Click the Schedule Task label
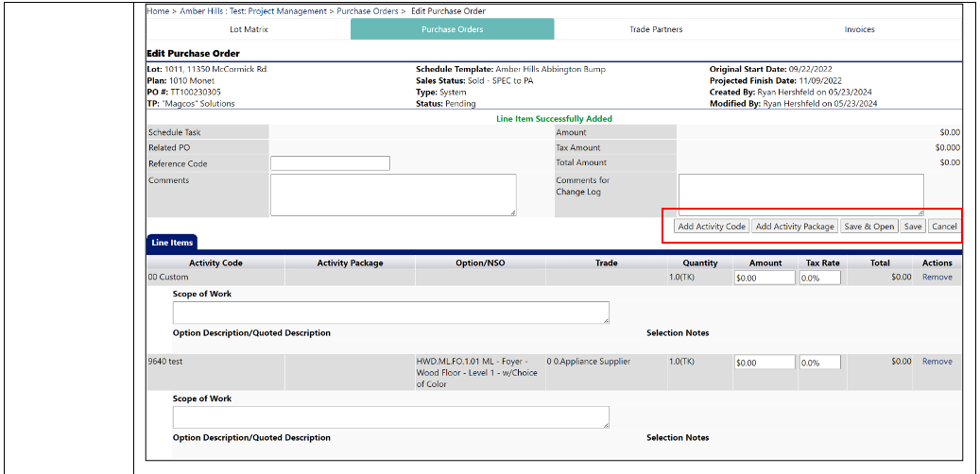This screenshot has width=980, height=474. point(175,132)
